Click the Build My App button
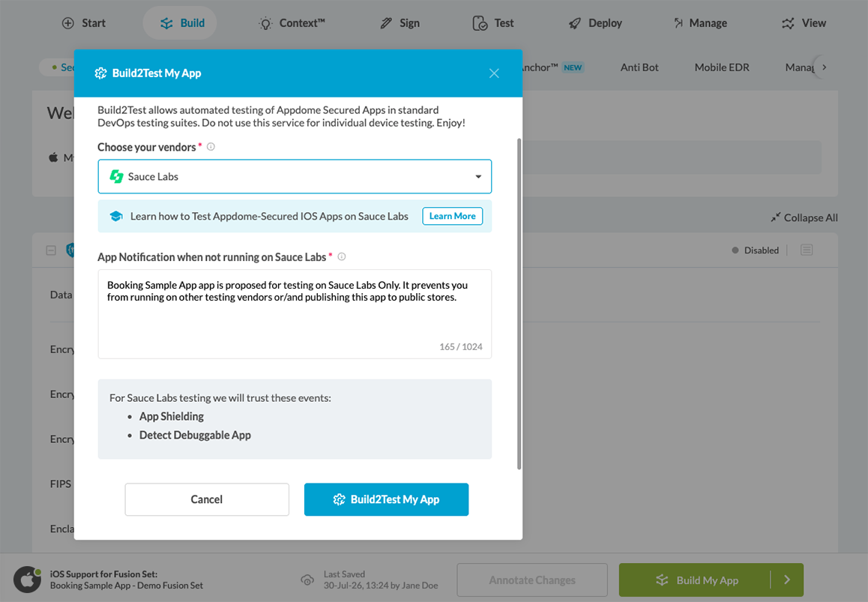Screen dimensions: 868x602 pyautogui.click(x=695, y=580)
